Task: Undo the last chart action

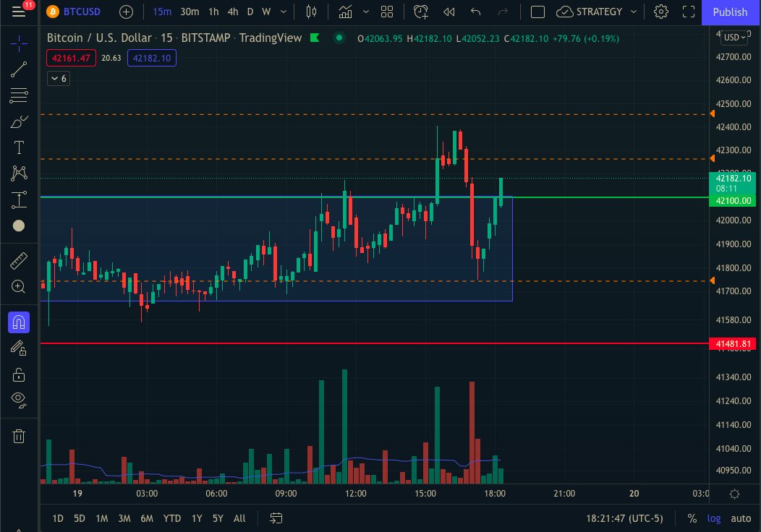Action: (x=476, y=12)
